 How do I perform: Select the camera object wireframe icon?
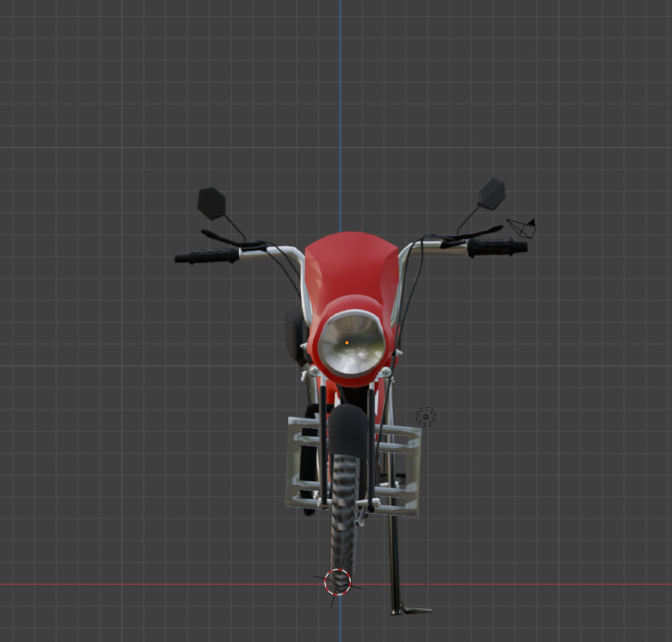[x=523, y=228]
